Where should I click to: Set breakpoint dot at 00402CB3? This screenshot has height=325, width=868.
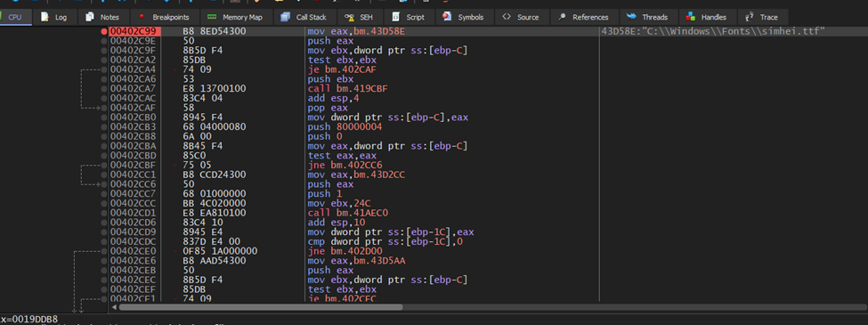click(x=104, y=126)
